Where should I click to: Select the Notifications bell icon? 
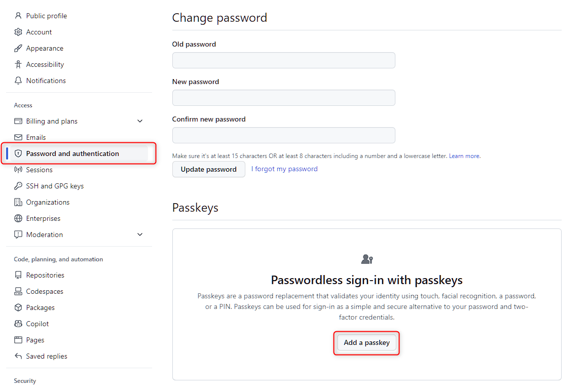click(18, 81)
